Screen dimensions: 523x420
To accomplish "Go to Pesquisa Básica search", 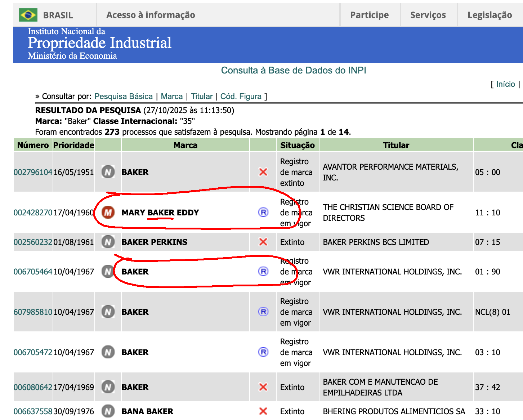I will coord(124,97).
